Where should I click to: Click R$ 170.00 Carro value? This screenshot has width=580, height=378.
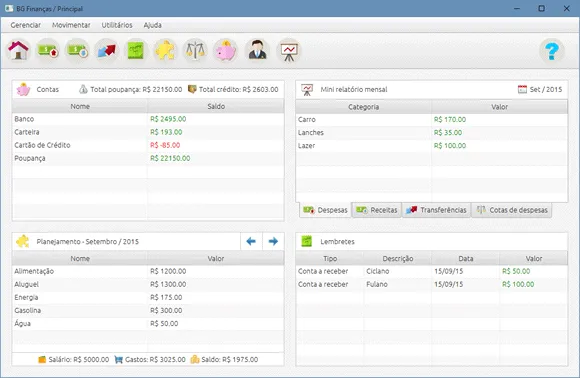[x=450, y=119]
